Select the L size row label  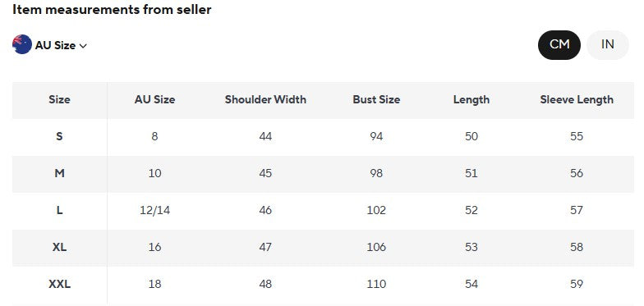[59, 210]
